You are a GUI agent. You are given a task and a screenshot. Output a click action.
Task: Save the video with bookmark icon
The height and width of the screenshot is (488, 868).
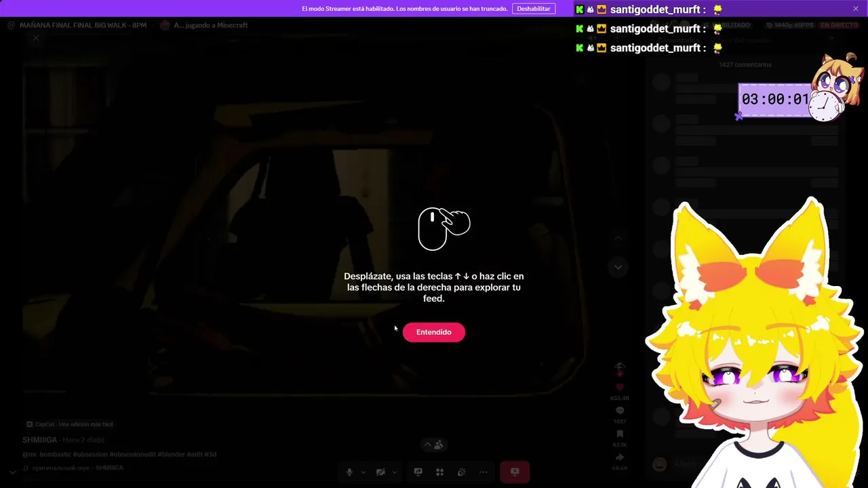click(x=620, y=434)
